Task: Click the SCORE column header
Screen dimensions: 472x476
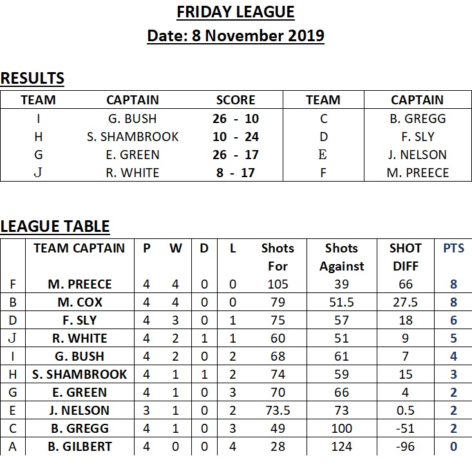Action: point(236,100)
